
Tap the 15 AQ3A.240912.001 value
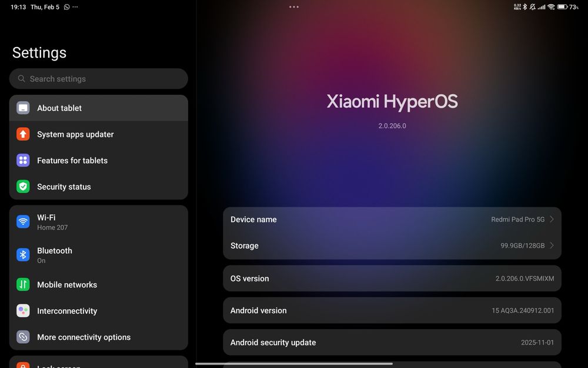pos(523,310)
